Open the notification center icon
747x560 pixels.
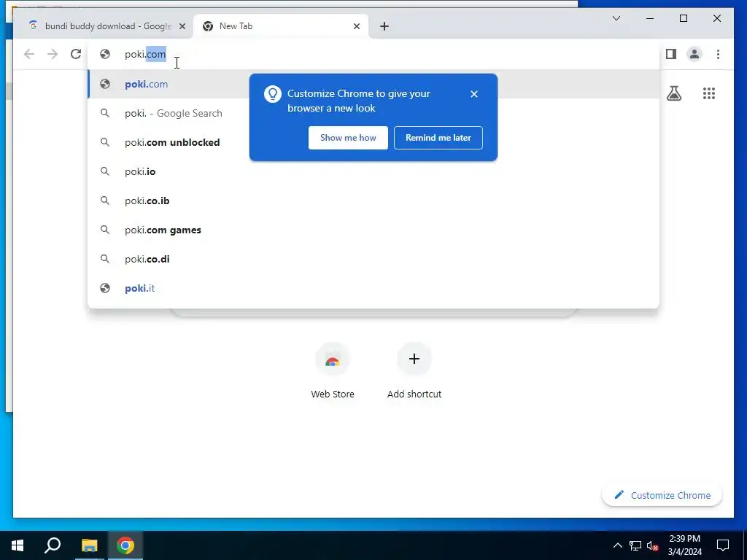[723, 545]
